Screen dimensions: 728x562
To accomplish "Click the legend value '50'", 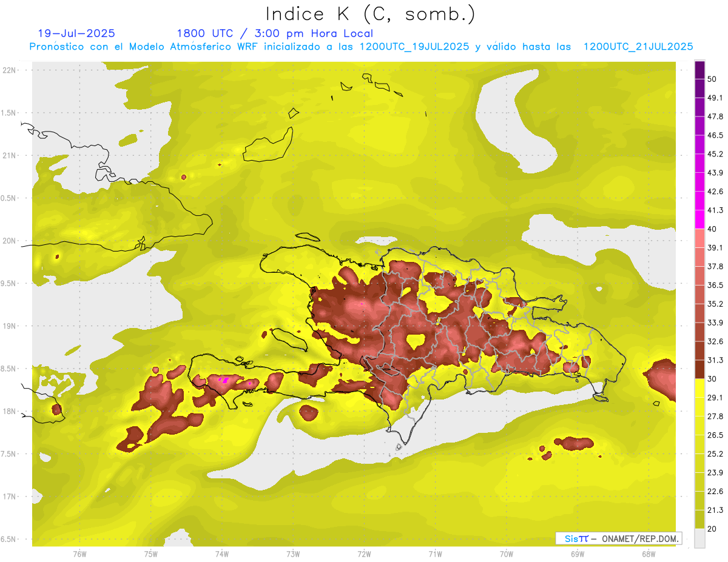I will (712, 79).
